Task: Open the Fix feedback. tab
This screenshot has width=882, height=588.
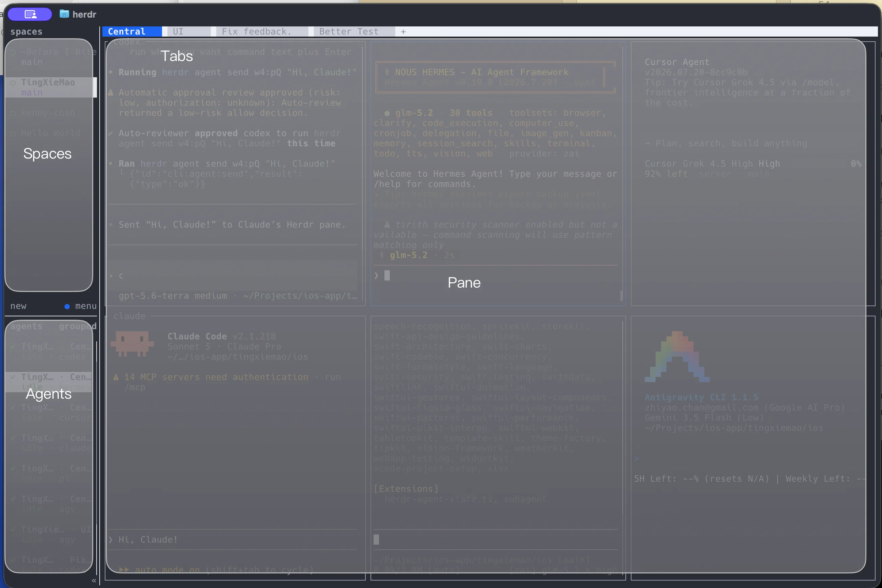Action: tap(262, 31)
